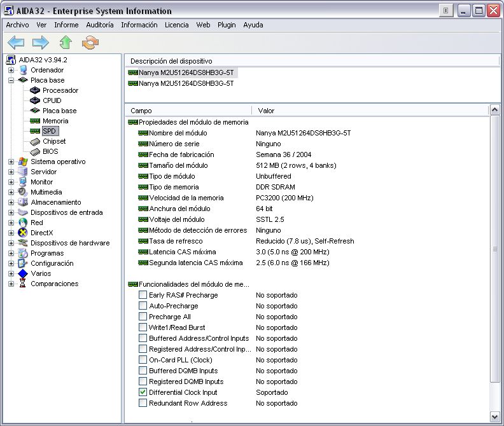
Task: Click the Descripción del dispositivo header
Action: [x=312, y=61]
